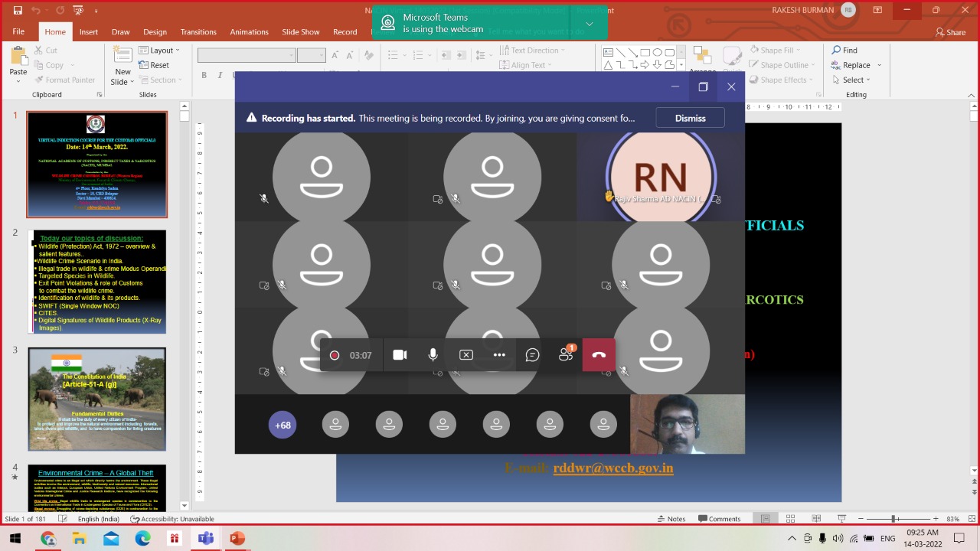Click the Paste clipboard icon
Screen dimensions: 980x551
[18, 55]
